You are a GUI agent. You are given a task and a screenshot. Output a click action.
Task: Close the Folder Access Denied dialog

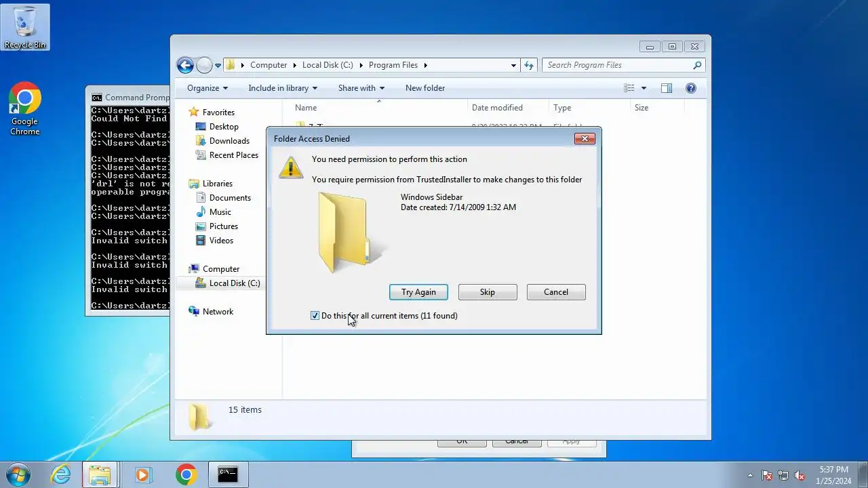pyautogui.click(x=585, y=139)
